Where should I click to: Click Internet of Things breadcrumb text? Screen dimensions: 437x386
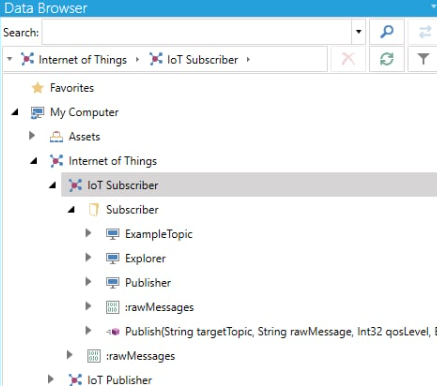(x=83, y=60)
